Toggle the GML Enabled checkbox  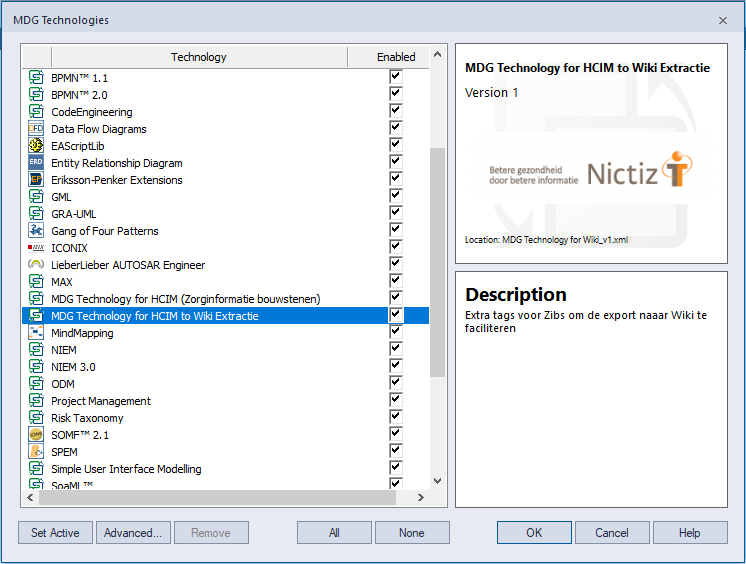(396, 196)
